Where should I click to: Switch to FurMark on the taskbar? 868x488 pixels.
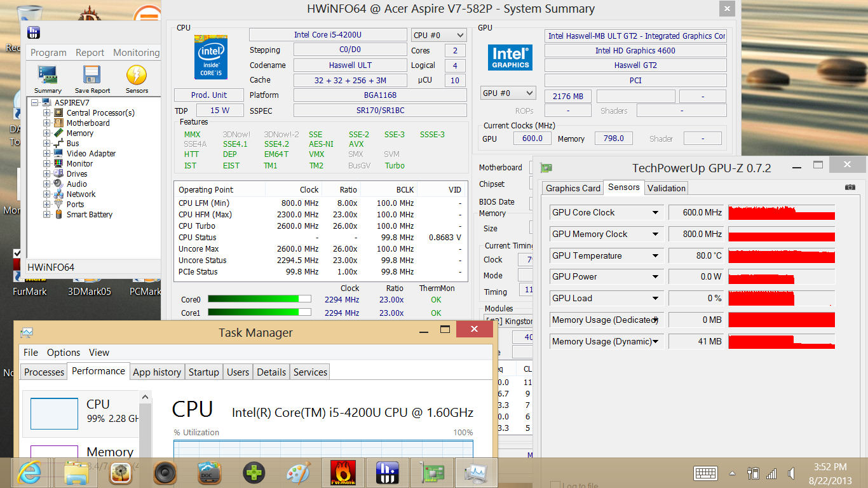(x=342, y=473)
